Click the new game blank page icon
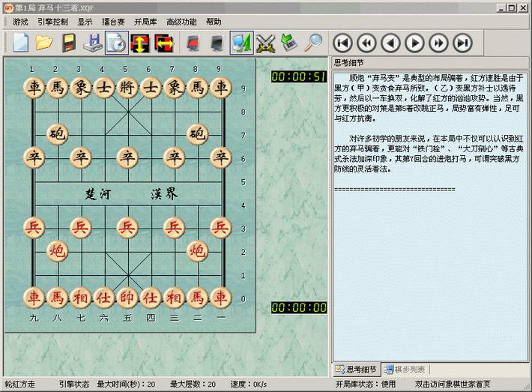532x392 pixels. [20, 42]
